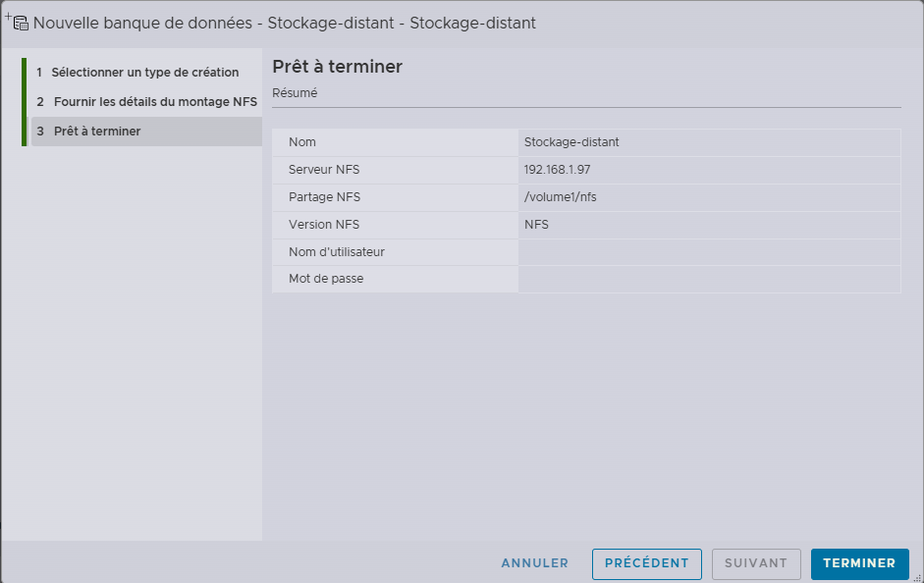924x583 pixels.
Task: Click the disabled Suivant button
Action: pyautogui.click(x=756, y=563)
